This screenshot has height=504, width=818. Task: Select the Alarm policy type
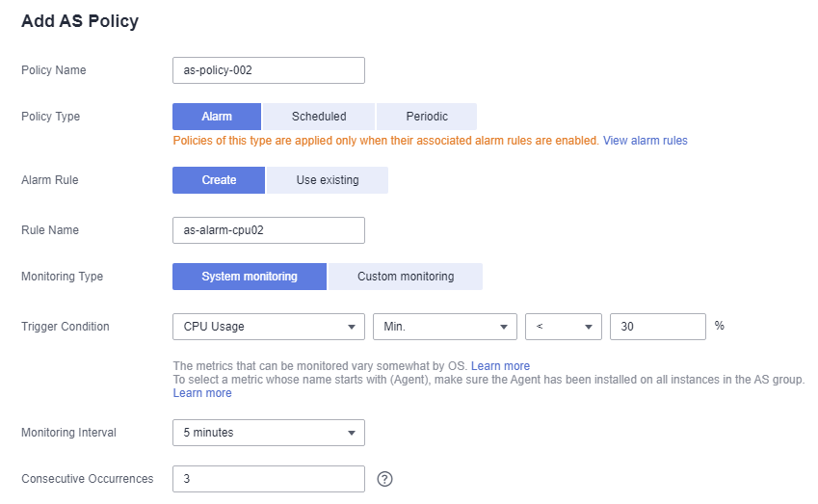pyautogui.click(x=217, y=117)
